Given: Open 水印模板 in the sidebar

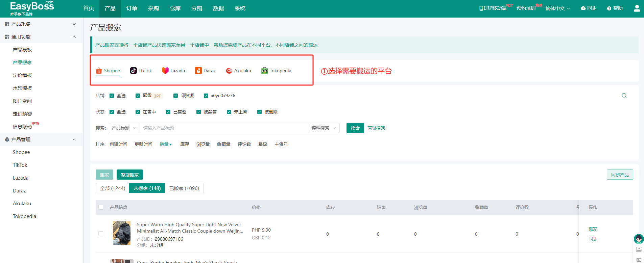Looking at the screenshot, I should point(22,88).
